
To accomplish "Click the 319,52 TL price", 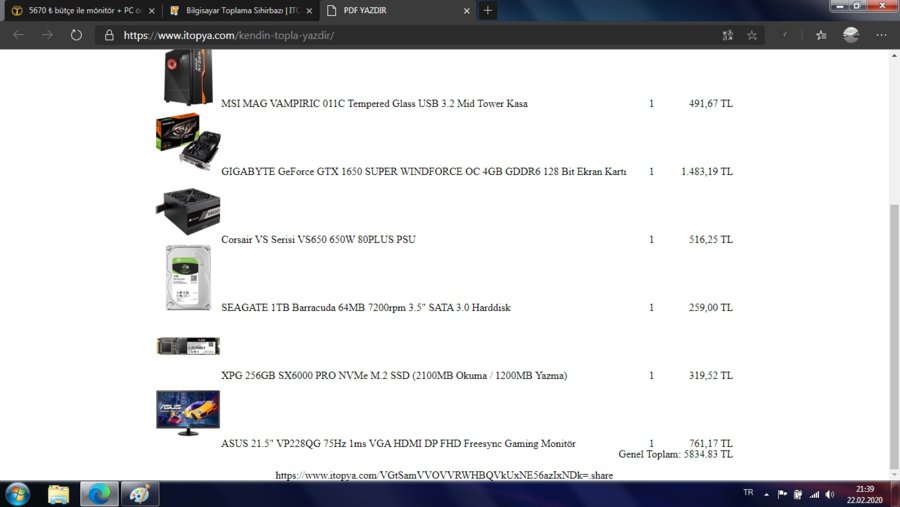I will (711, 376).
